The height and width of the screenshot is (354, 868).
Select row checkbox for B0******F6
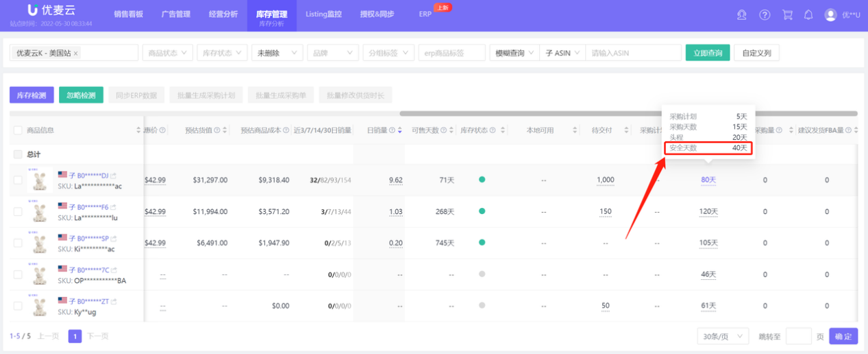coord(18,211)
